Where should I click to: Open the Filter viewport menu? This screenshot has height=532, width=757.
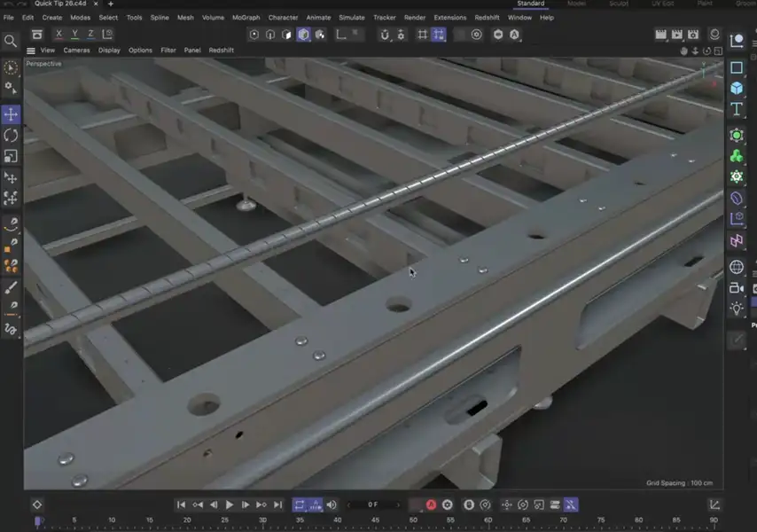pyautogui.click(x=168, y=51)
